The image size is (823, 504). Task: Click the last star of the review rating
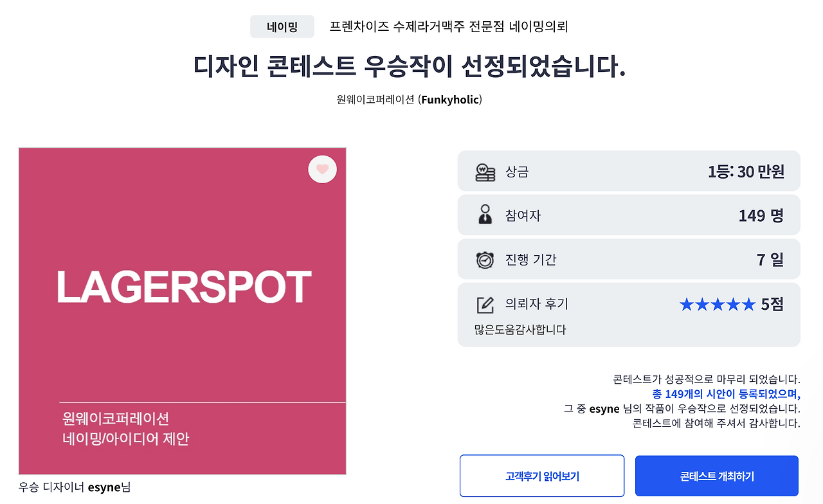pyautogui.click(x=750, y=305)
